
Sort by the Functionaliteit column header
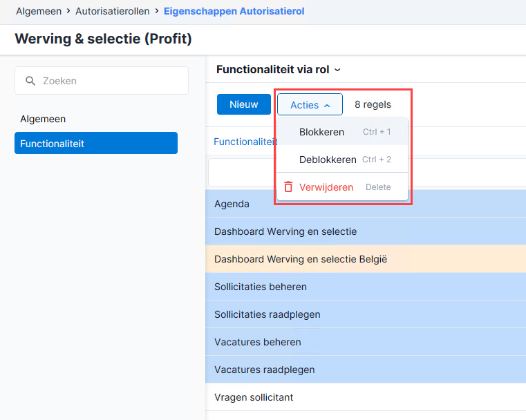[x=245, y=142]
